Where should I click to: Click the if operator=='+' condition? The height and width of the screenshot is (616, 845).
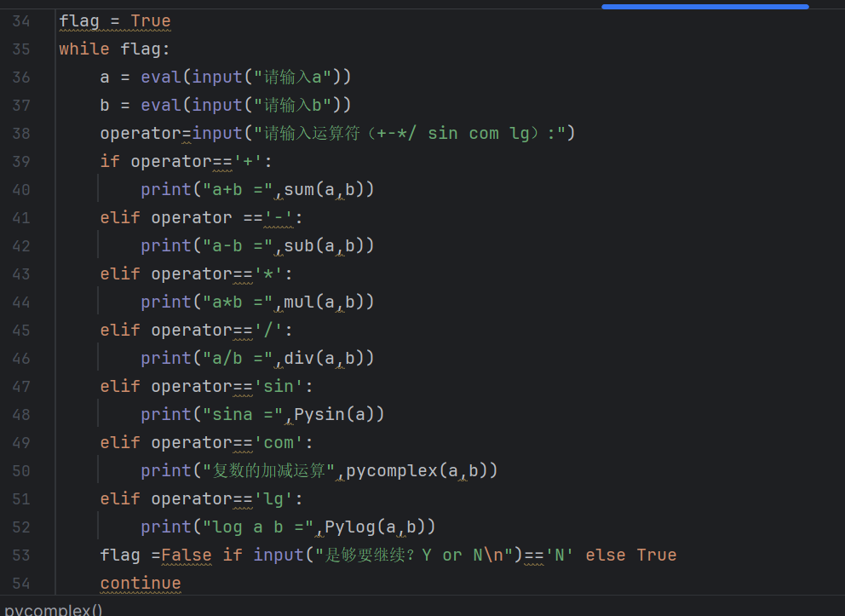[186, 161]
